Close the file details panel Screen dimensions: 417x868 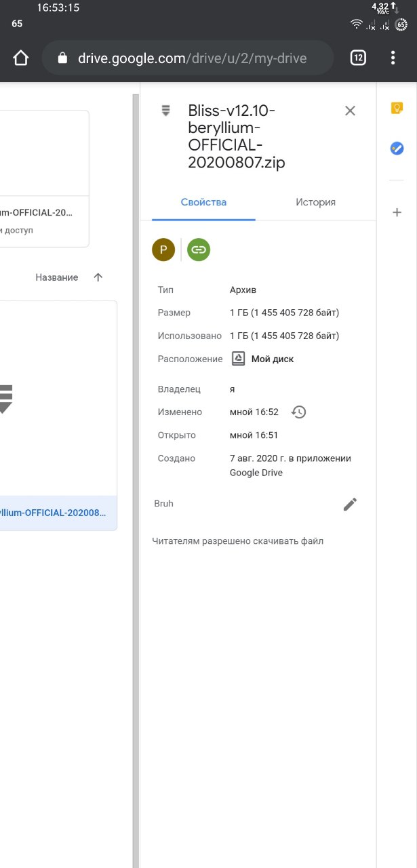tap(350, 111)
